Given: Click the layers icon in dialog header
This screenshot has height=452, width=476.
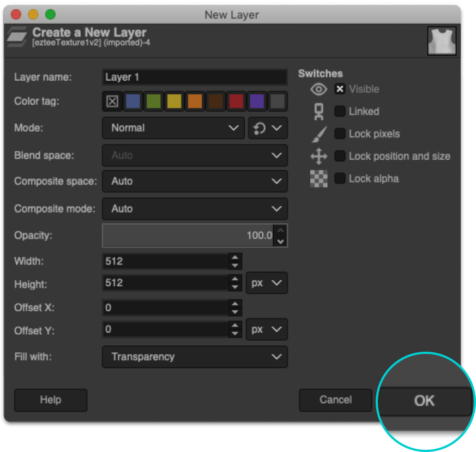Looking at the screenshot, I should (17, 37).
